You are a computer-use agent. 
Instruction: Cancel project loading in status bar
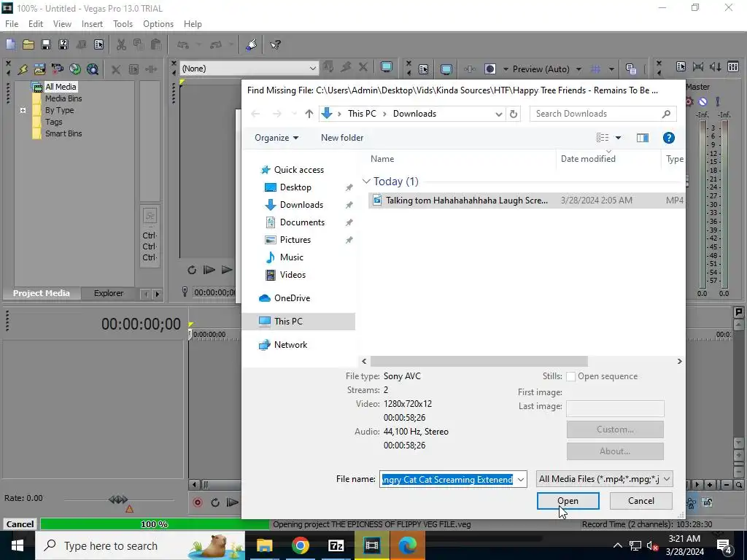(20, 524)
